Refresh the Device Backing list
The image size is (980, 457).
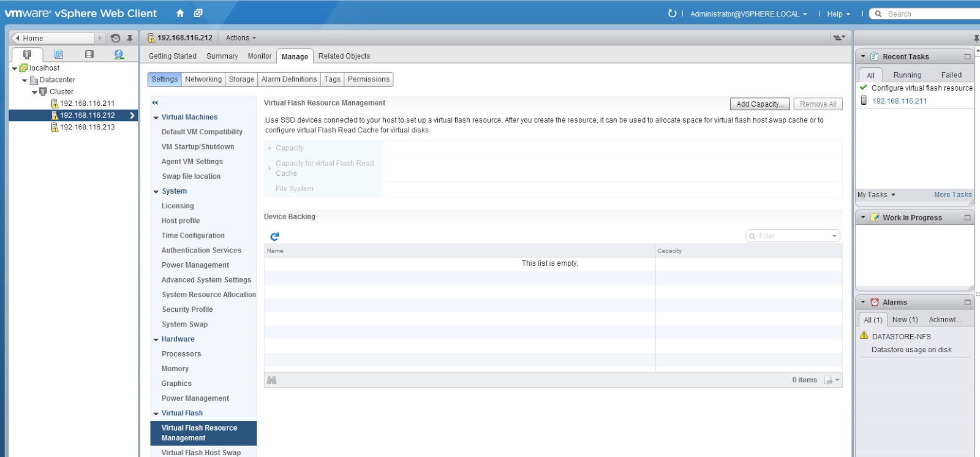[274, 236]
